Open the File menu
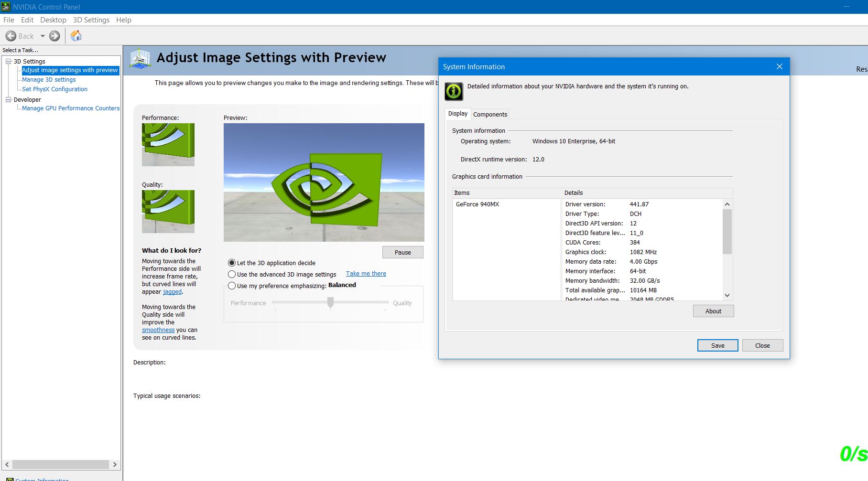 [x=9, y=20]
